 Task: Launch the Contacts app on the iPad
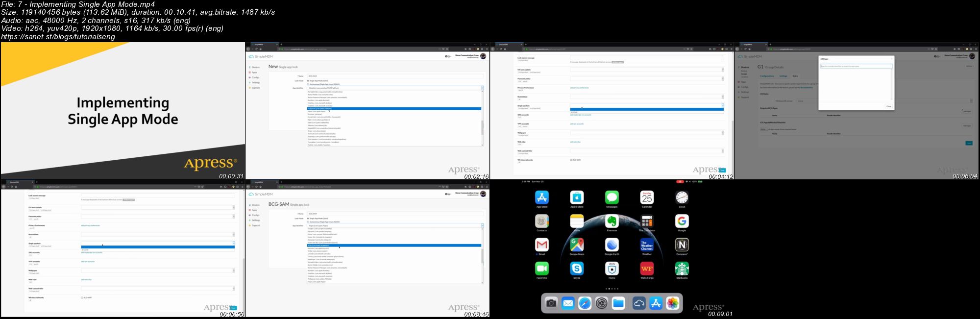(x=541, y=221)
